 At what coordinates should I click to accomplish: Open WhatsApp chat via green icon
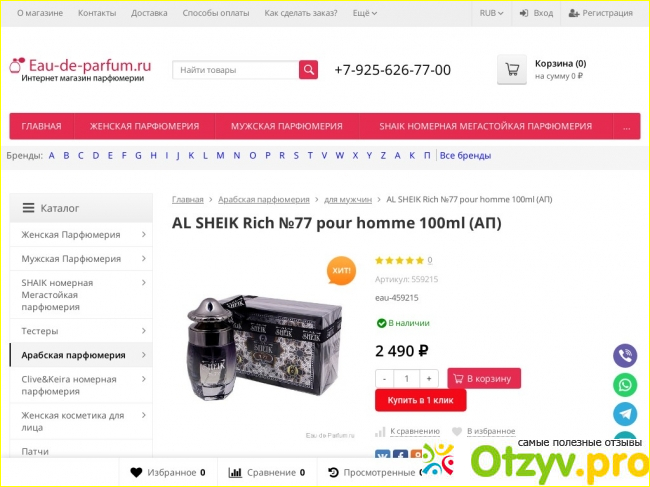[625, 385]
